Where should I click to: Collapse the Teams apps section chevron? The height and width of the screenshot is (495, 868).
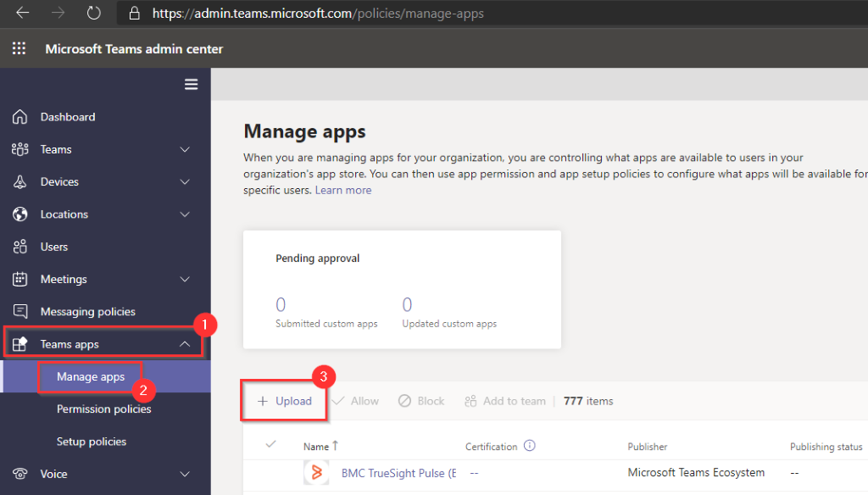click(x=185, y=344)
